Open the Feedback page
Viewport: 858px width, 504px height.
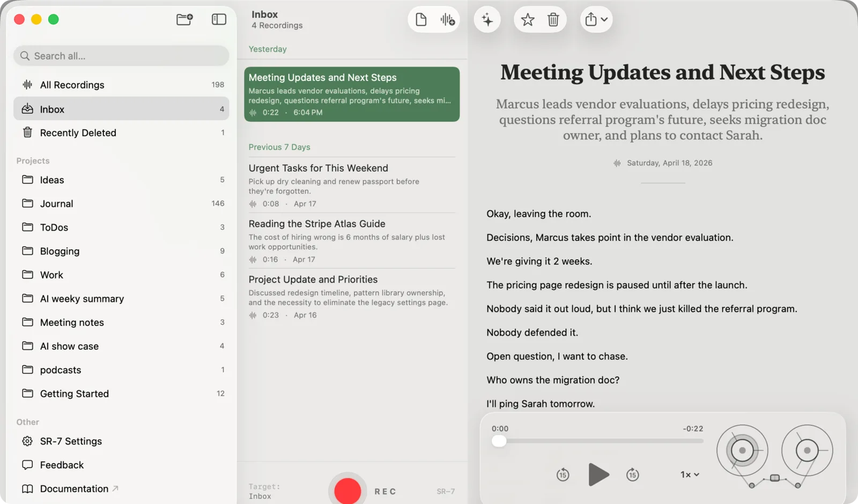[x=121, y=465]
